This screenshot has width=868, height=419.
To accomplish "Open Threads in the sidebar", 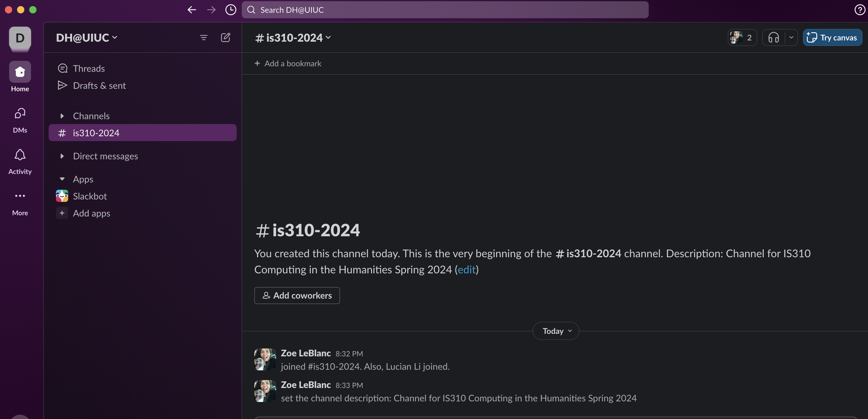I will coord(89,68).
